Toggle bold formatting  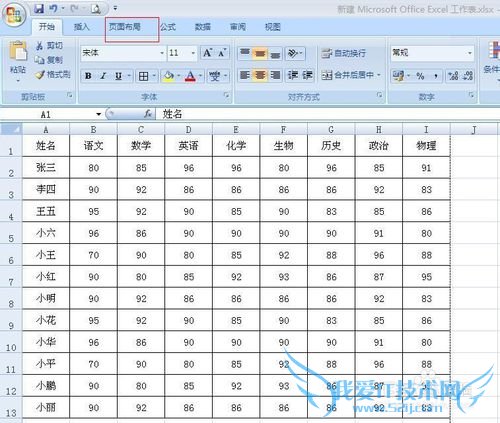click(88, 76)
